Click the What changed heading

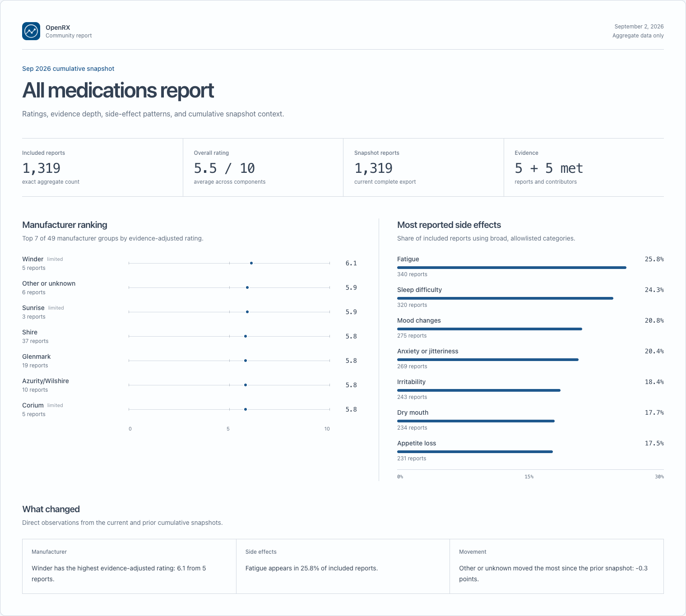(x=51, y=509)
